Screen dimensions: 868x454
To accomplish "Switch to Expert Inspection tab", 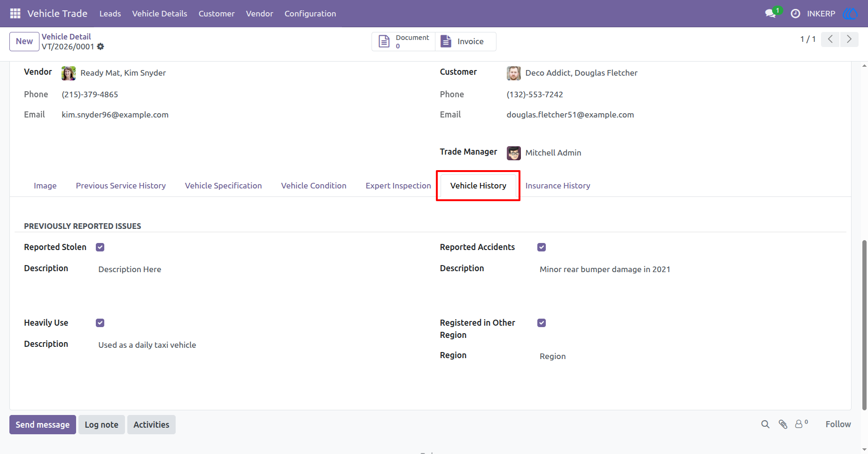I will tap(398, 186).
